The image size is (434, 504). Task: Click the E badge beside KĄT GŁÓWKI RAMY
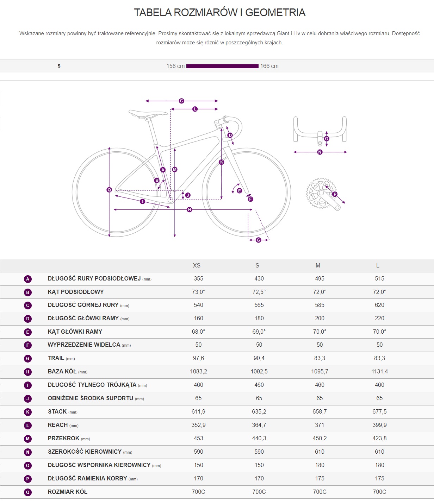[x=28, y=332]
